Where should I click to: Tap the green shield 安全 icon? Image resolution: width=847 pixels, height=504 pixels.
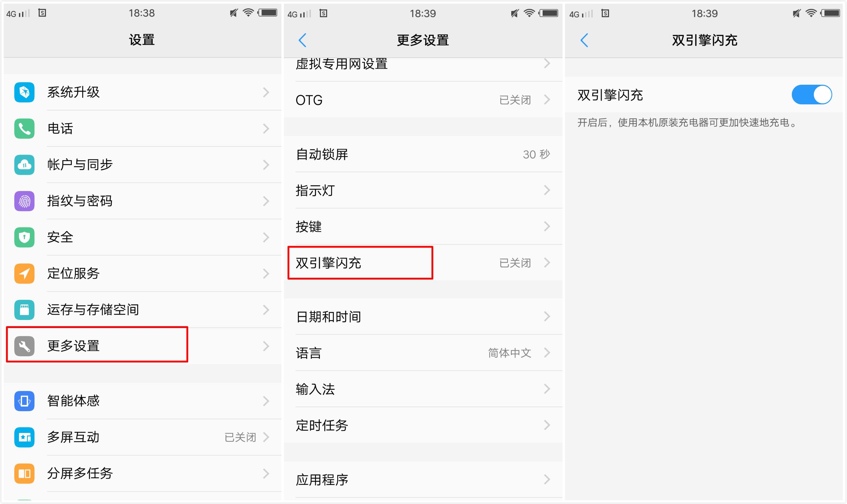click(x=24, y=237)
